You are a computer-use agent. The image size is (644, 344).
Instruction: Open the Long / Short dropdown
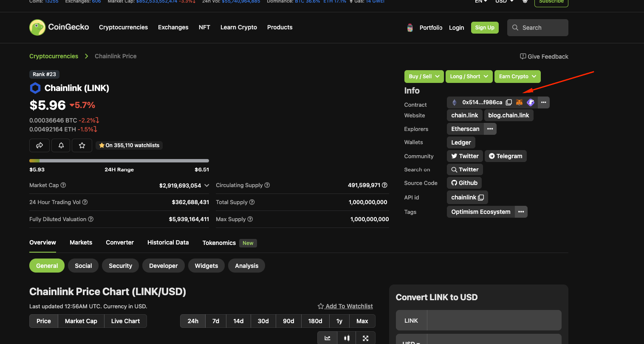point(469,77)
